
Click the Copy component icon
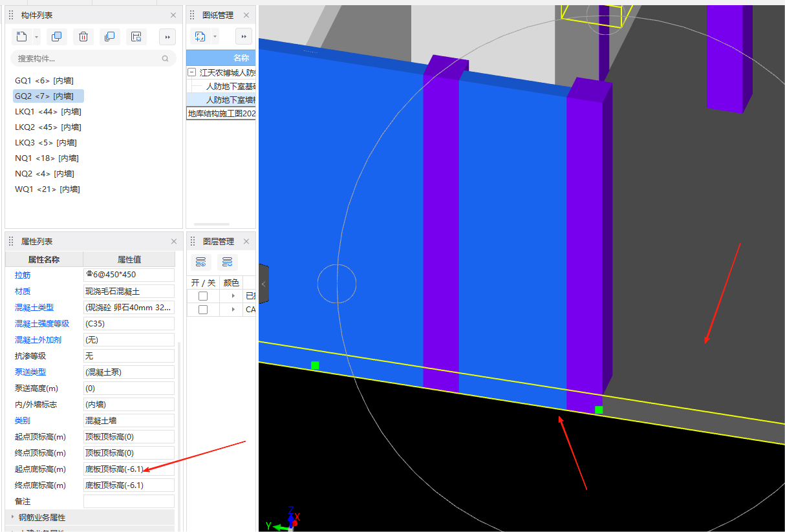(x=57, y=37)
